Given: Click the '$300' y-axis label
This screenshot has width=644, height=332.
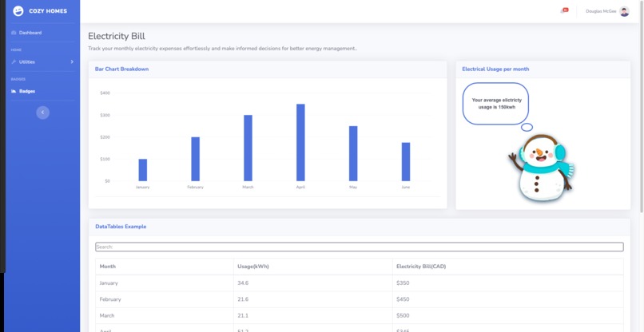Looking at the screenshot, I should [105, 115].
